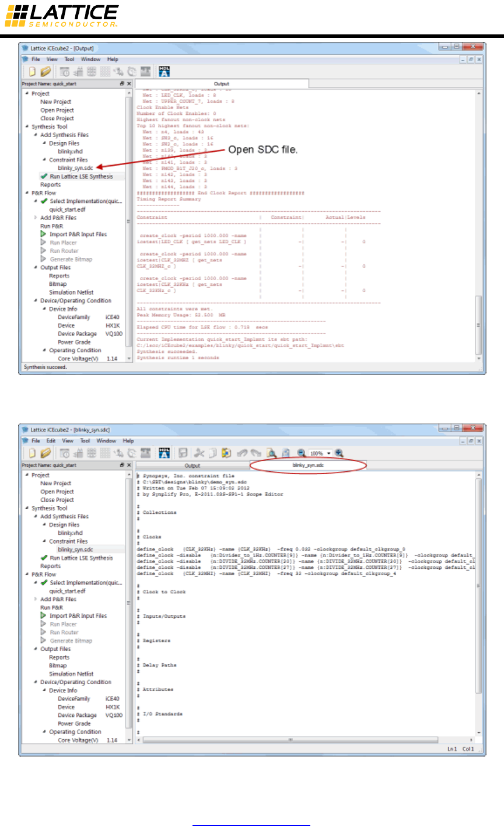Click the HDL A icon in blinky_syn.sdc window toolbar
This screenshot has height=826, width=504.
(164, 453)
